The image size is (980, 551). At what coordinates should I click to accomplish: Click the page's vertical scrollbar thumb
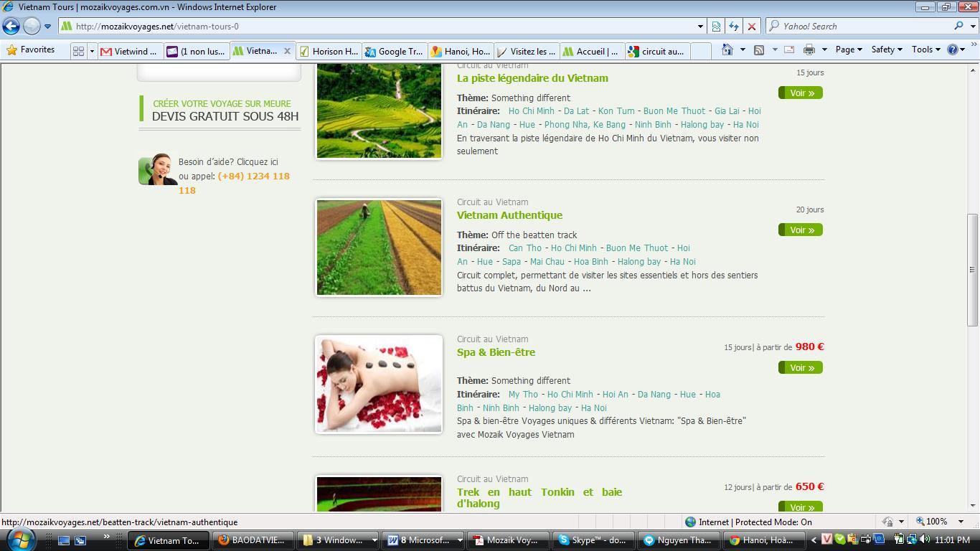[972, 270]
